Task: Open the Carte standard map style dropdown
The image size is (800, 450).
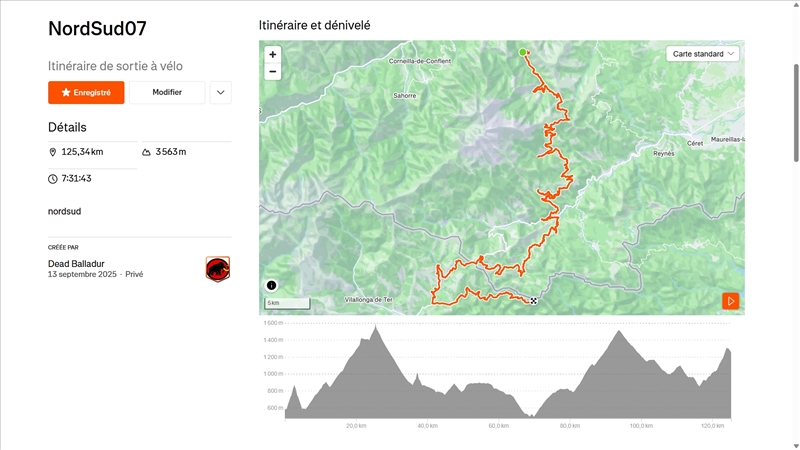Action: click(703, 53)
